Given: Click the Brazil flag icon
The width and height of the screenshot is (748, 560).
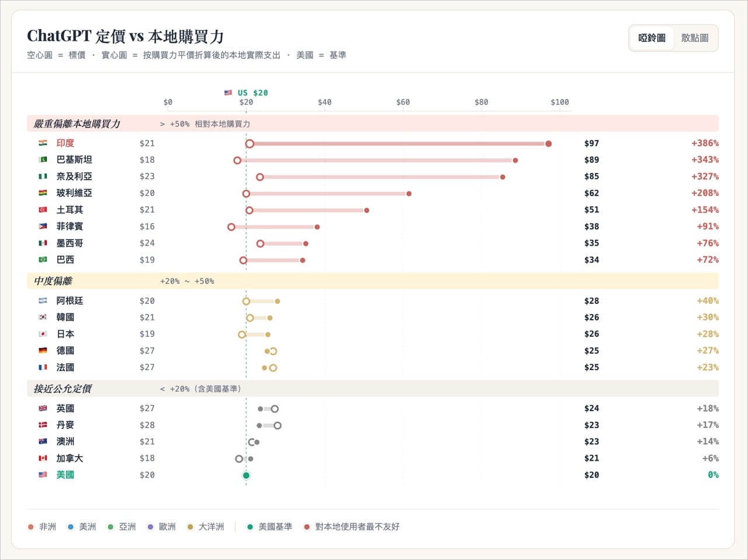Looking at the screenshot, I should tap(43, 260).
